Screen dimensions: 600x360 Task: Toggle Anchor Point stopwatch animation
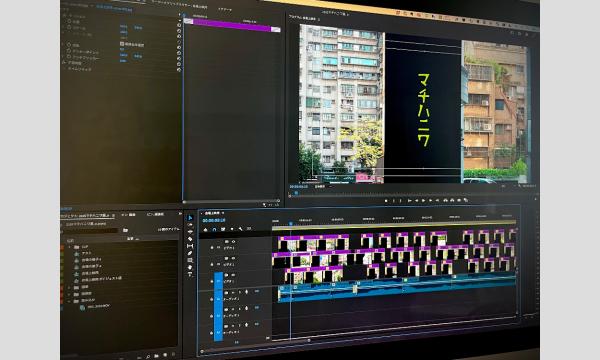point(69,50)
